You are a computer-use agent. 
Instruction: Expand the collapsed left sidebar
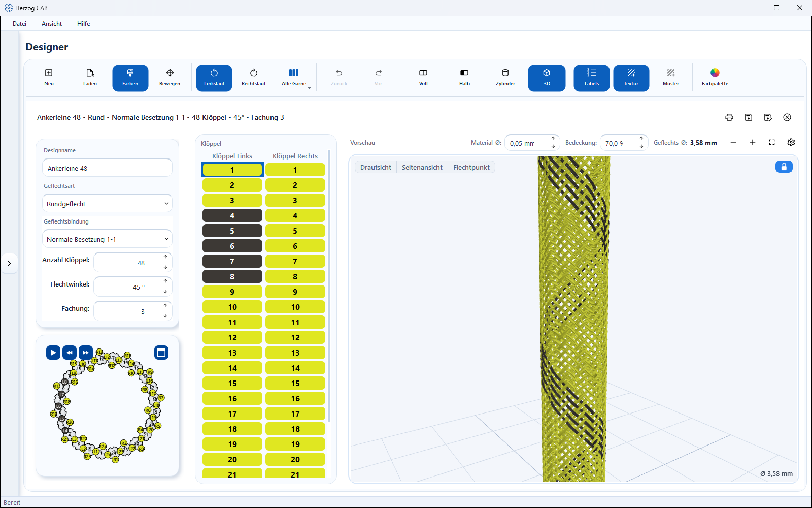[x=9, y=263]
